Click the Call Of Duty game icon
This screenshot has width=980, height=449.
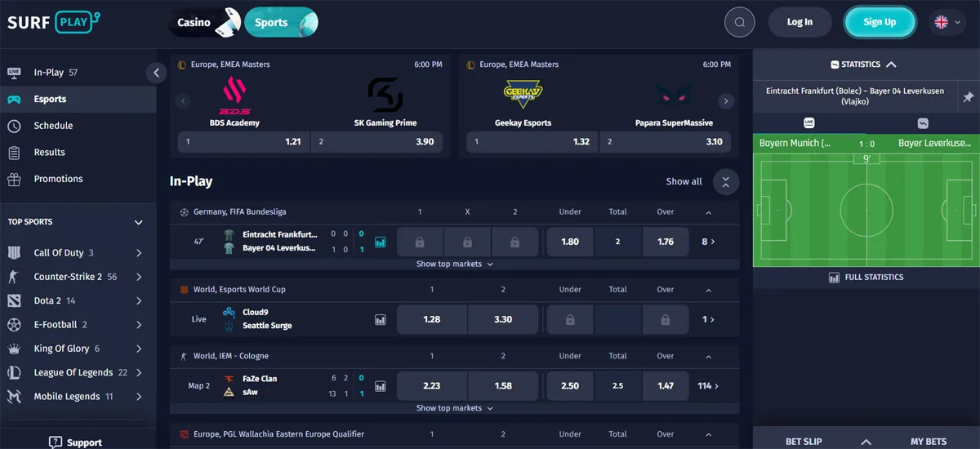tap(14, 253)
